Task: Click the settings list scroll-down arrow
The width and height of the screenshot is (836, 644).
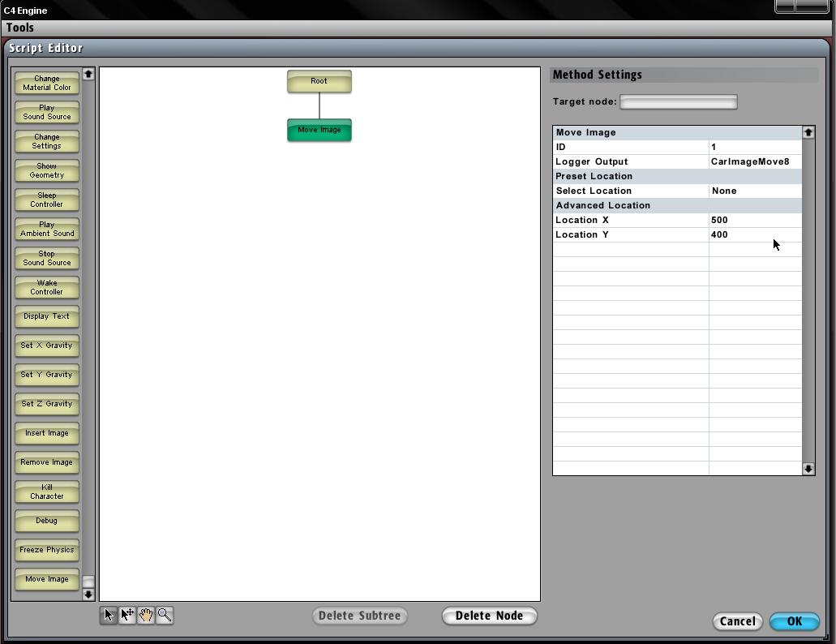Action: point(808,469)
